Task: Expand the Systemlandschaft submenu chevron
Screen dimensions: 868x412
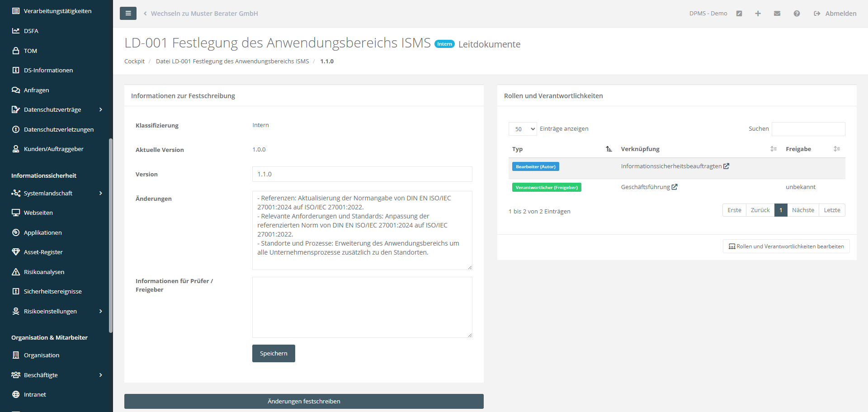Action: 101,193
